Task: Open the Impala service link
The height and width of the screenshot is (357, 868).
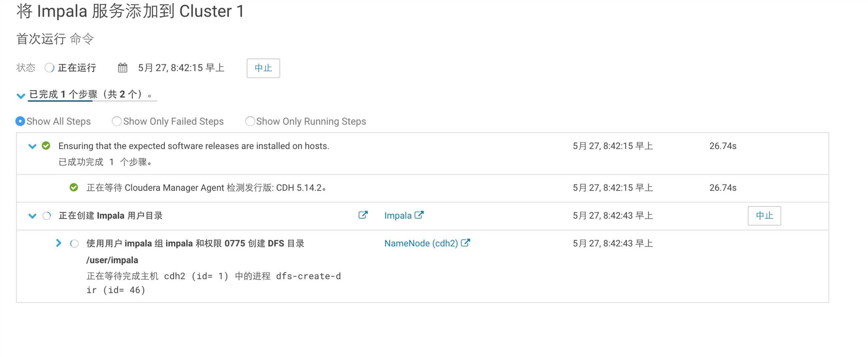Action: click(398, 216)
